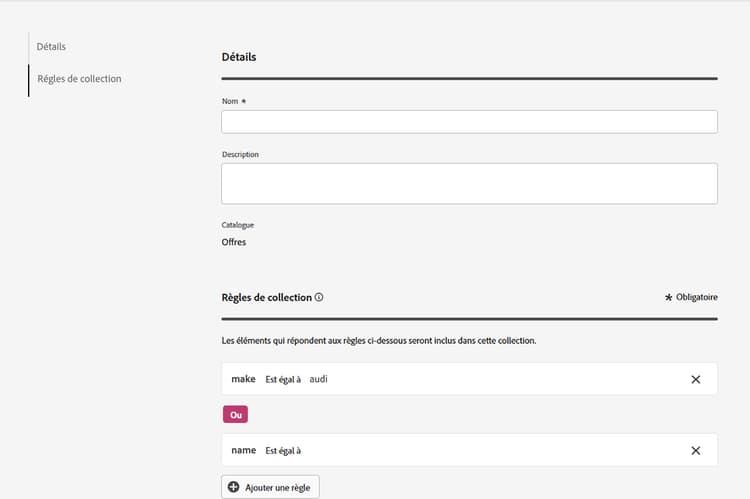
Task: Click the info icon beside Règles de collection heading
Action: click(319, 297)
